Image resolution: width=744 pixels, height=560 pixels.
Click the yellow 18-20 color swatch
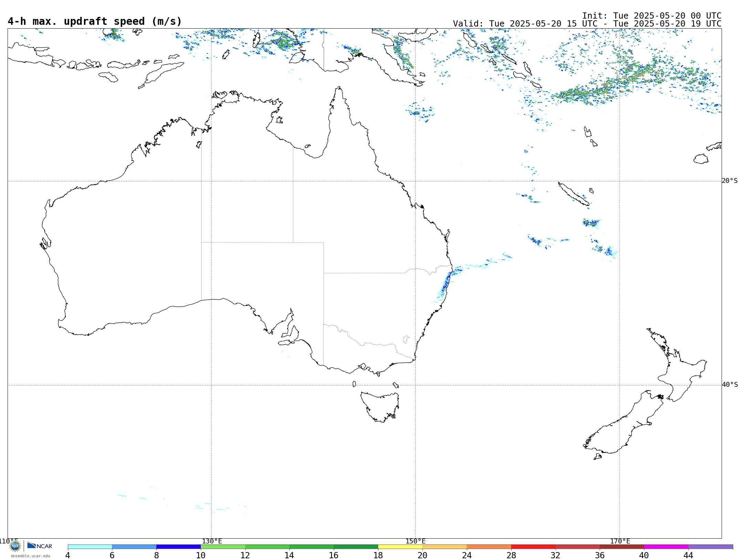pyautogui.click(x=400, y=547)
